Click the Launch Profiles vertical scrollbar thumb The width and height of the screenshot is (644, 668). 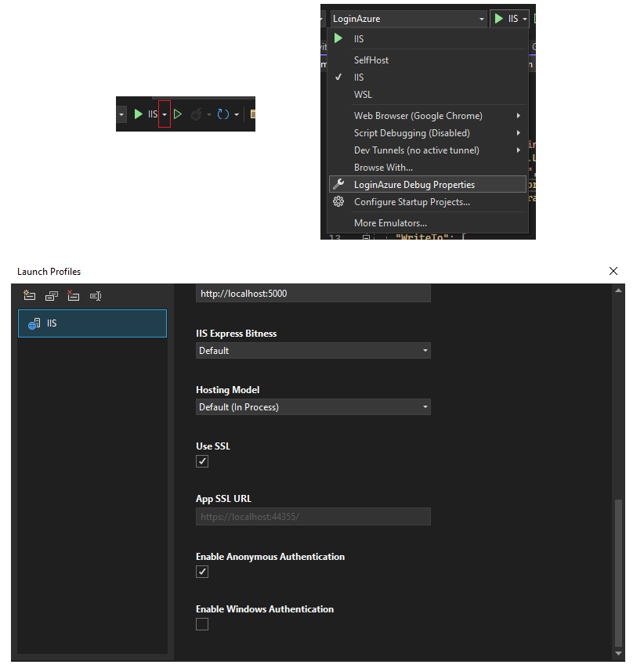point(618,573)
